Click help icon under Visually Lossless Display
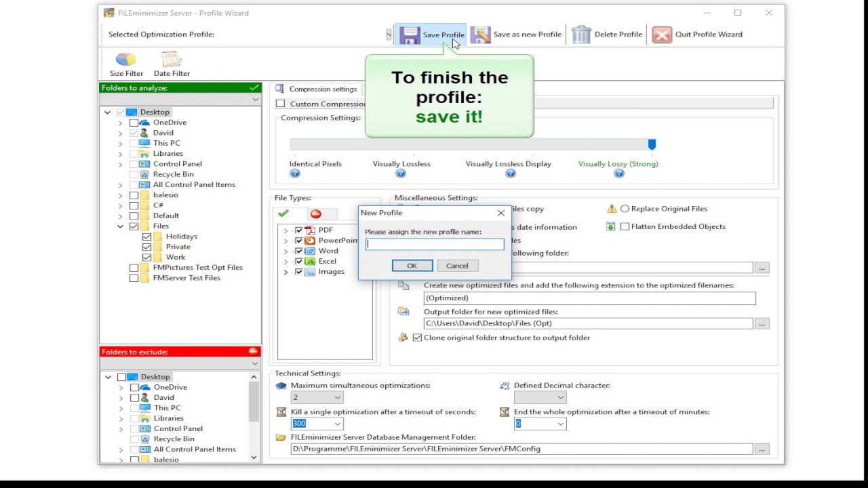 click(511, 174)
